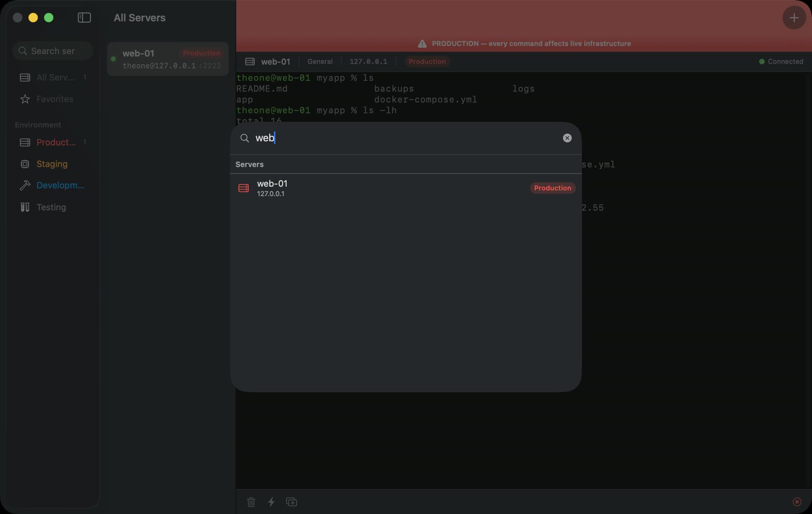The height and width of the screenshot is (514, 812).
Task: Click the trash icon in bottom toolbar
Action: click(x=251, y=502)
